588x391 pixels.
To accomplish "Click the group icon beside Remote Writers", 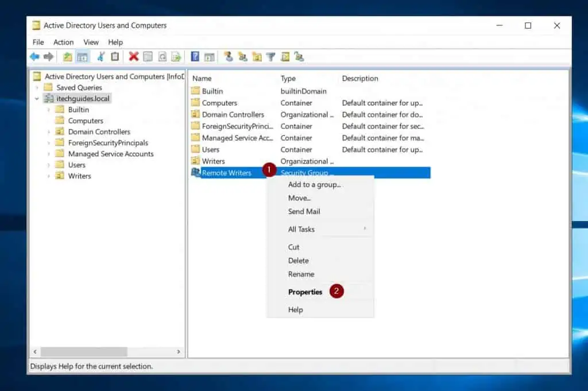I will click(x=196, y=172).
